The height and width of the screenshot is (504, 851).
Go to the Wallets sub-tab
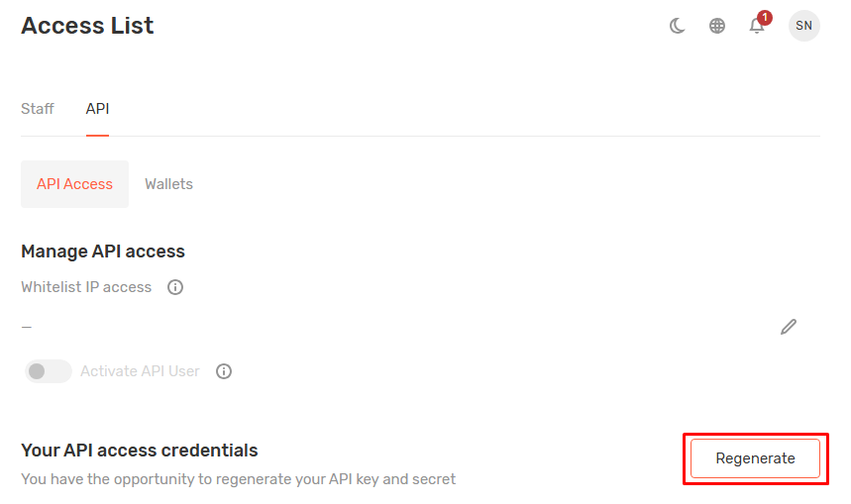point(168,184)
